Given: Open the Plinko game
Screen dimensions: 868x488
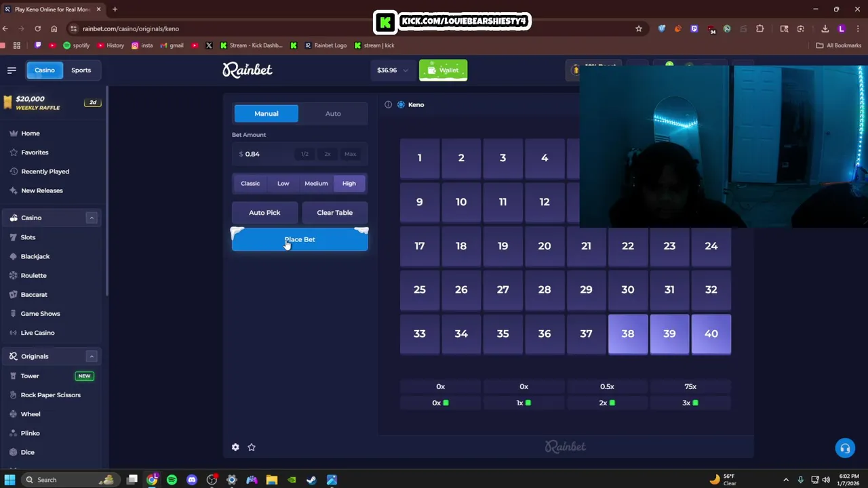Looking at the screenshot, I should pyautogui.click(x=30, y=432).
